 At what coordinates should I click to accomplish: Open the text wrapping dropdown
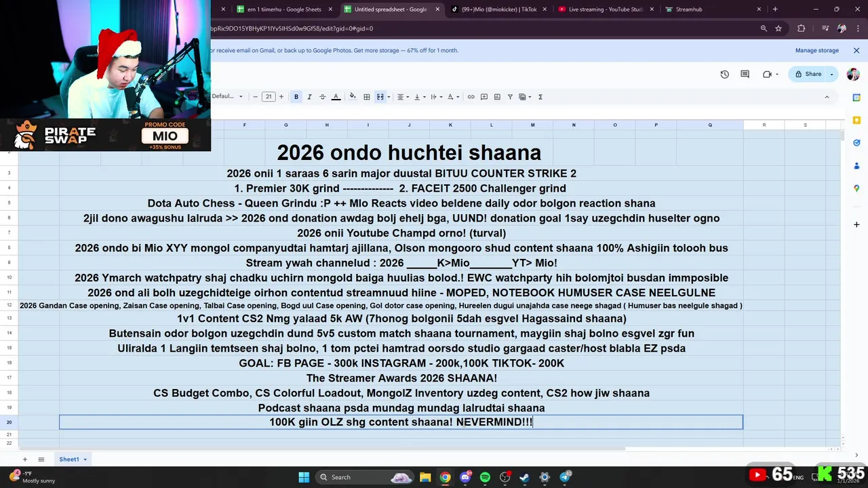coord(436,97)
